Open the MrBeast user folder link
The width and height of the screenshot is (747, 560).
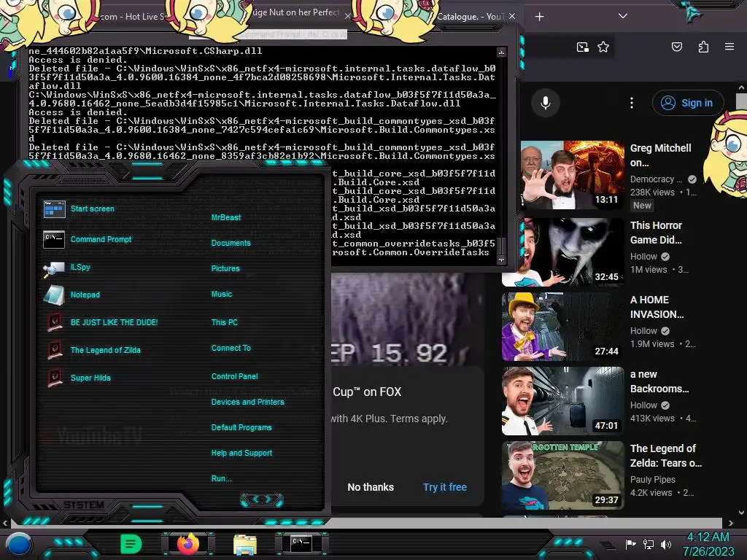pyautogui.click(x=226, y=217)
